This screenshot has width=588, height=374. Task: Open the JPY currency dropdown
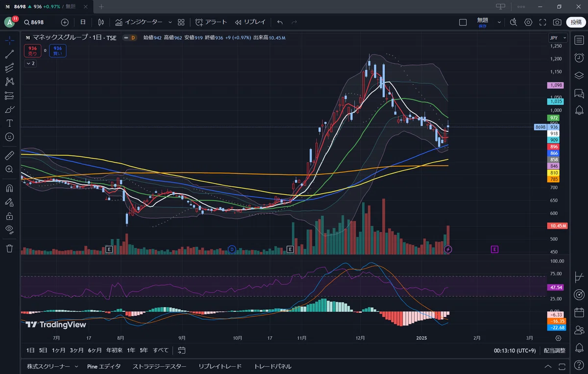click(x=558, y=38)
